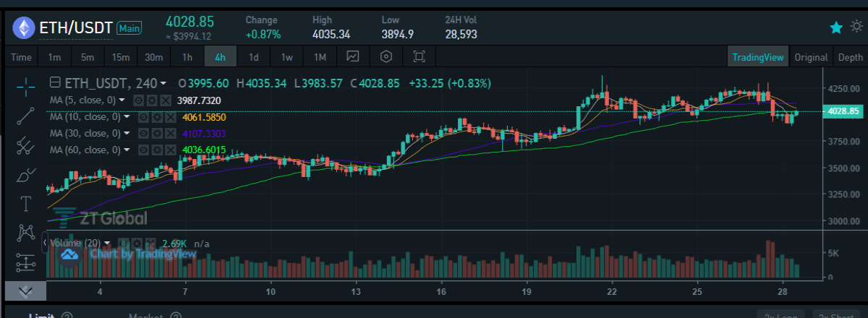The width and height of the screenshot is (868, 318).
Task: Select the trend line drawing tool
Action: [27, 115]
